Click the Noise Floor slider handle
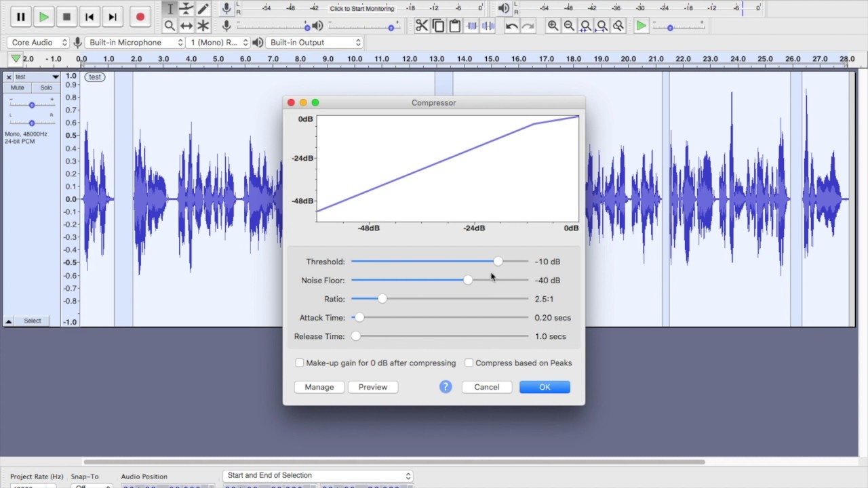This screenshot has width=868, height=488. 468,280
